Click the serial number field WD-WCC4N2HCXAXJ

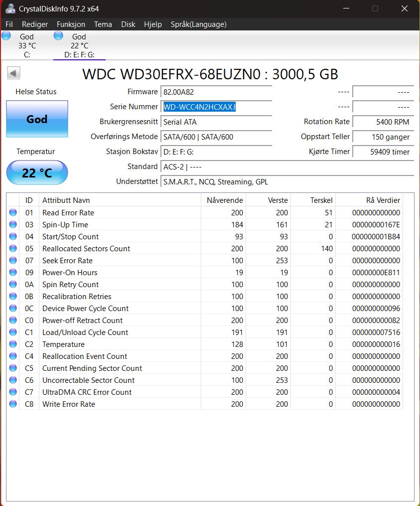pos(216,107)
